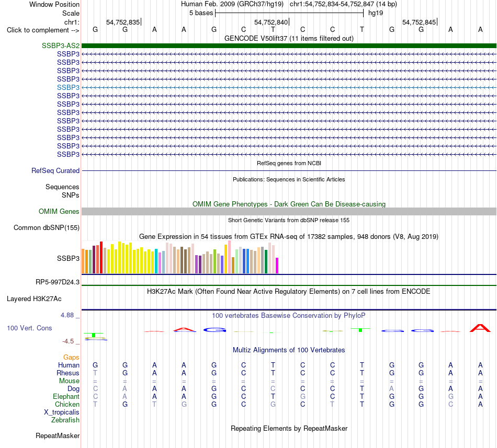Click the bright red bar in GTEx chart

click(x=101, y=257)
